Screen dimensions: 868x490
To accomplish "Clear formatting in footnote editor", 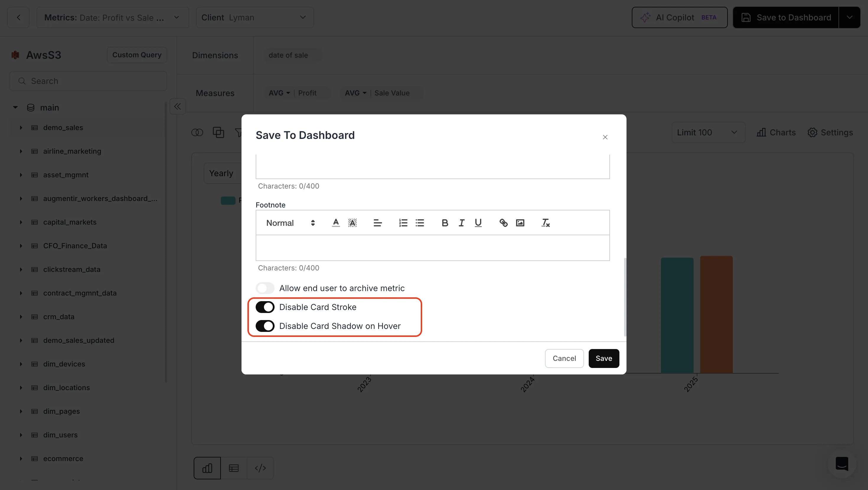I will (546, 223).
